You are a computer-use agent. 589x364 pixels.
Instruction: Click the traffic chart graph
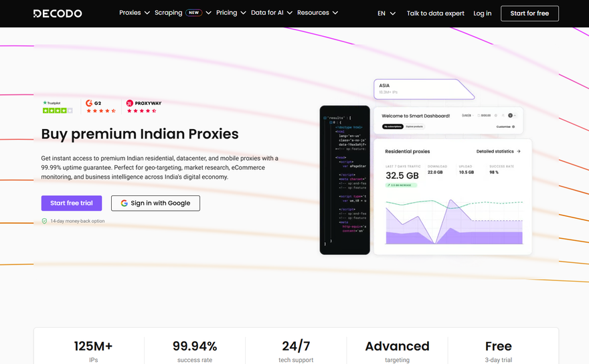coord(454,221)
